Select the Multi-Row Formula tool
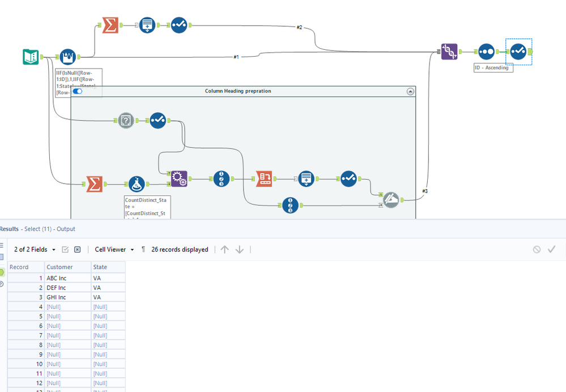 68,57
